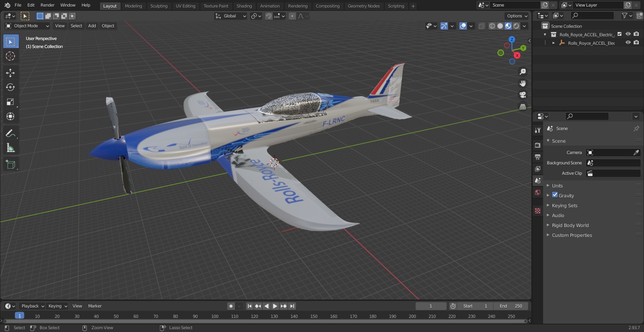
Task: Open the Render menu
Action: [x=48, y=5]
